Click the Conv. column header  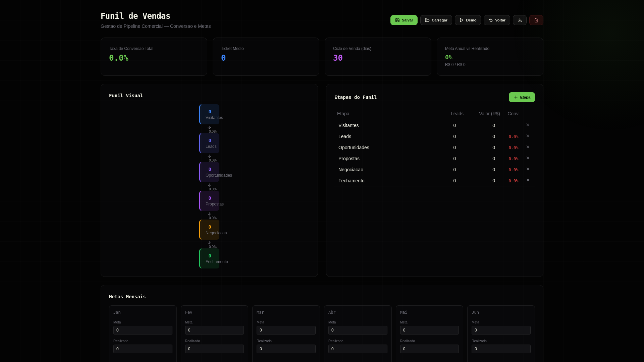click(514, 114)
